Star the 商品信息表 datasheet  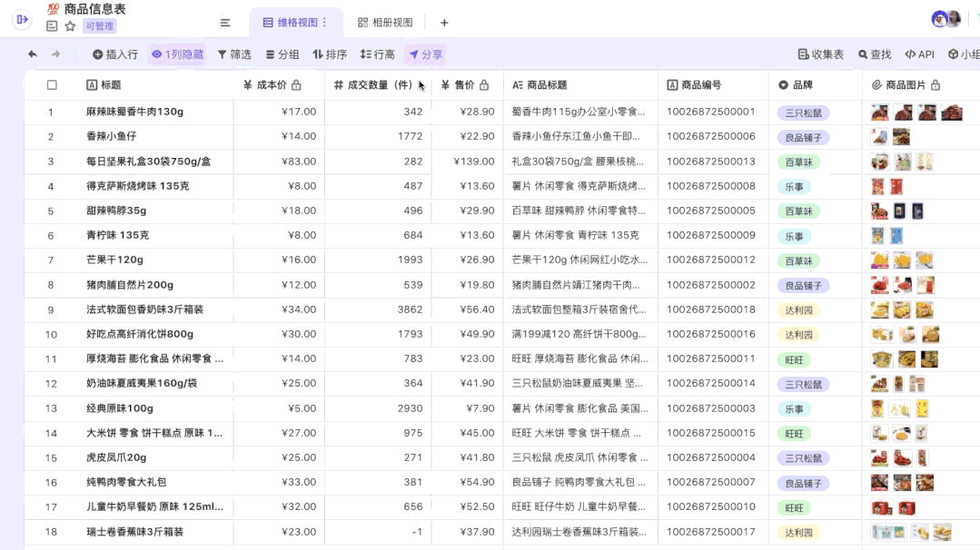[70, 26]
